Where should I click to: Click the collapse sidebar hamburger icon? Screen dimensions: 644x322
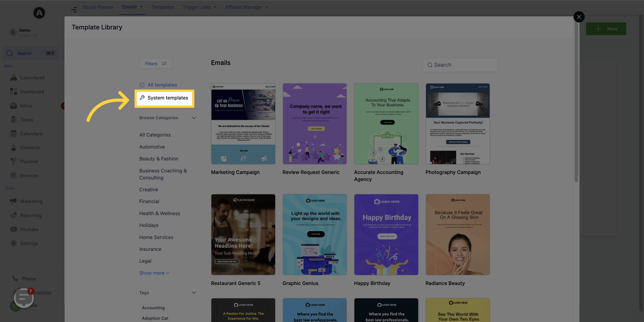pos(74,10)
